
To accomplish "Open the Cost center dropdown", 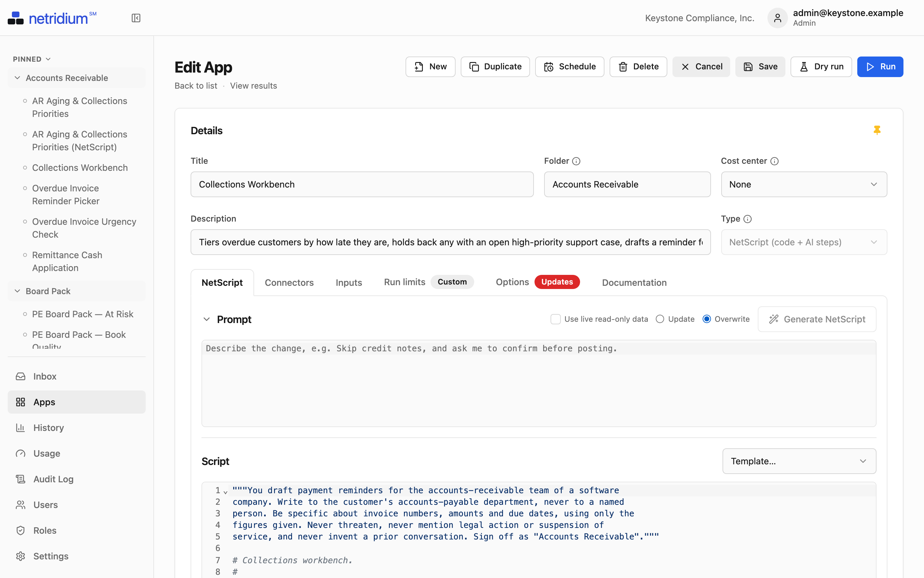I will tap(804, 184).
